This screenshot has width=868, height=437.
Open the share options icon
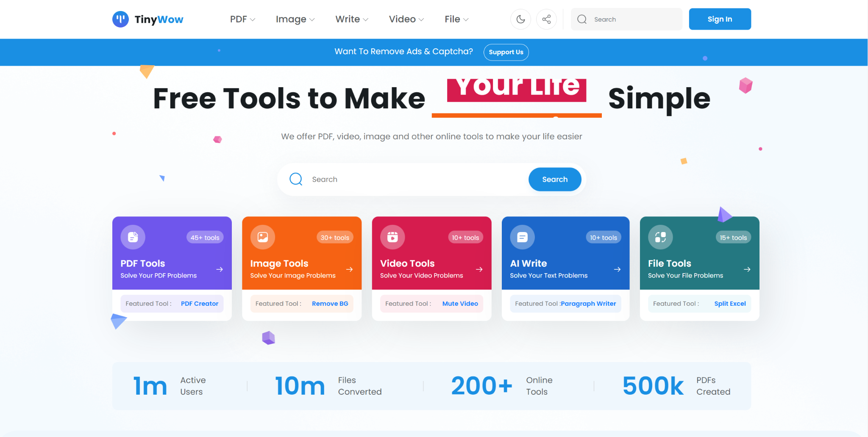(546, 19)
